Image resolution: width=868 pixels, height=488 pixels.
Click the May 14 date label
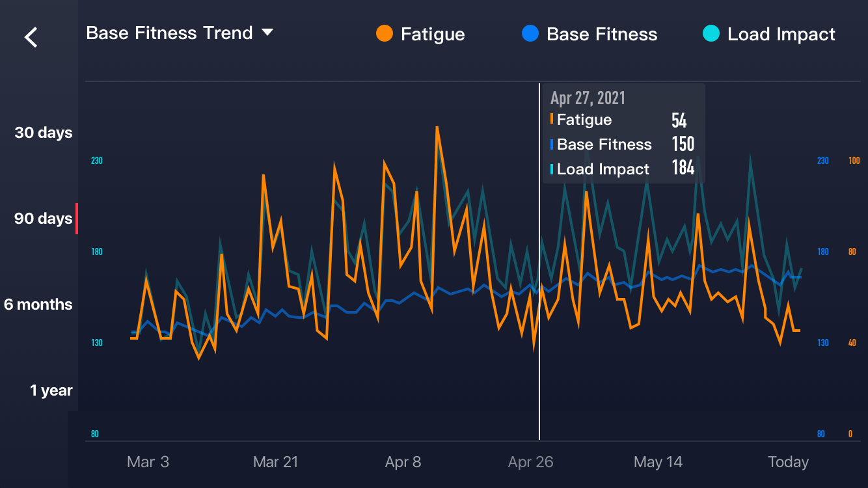658,462
